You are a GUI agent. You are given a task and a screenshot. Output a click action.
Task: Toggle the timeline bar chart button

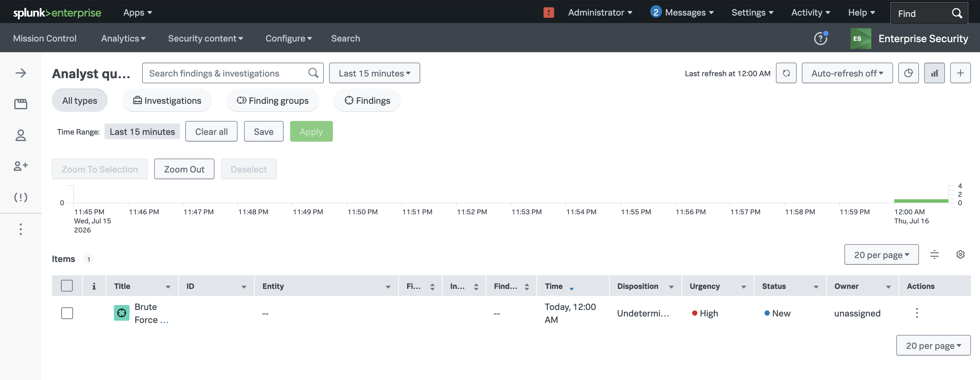tap(934, 73)
